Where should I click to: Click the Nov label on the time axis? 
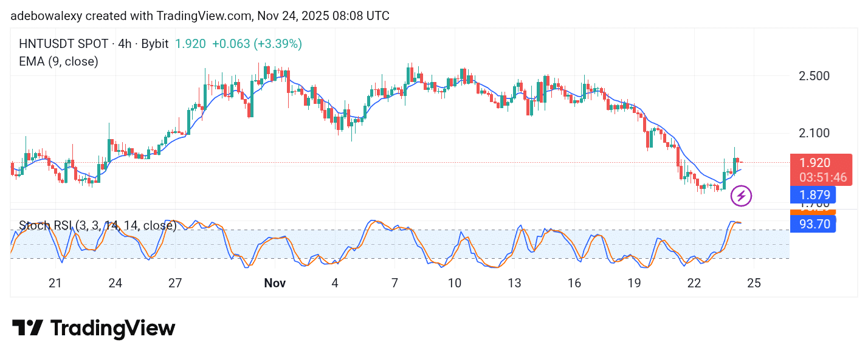[275, 282]
